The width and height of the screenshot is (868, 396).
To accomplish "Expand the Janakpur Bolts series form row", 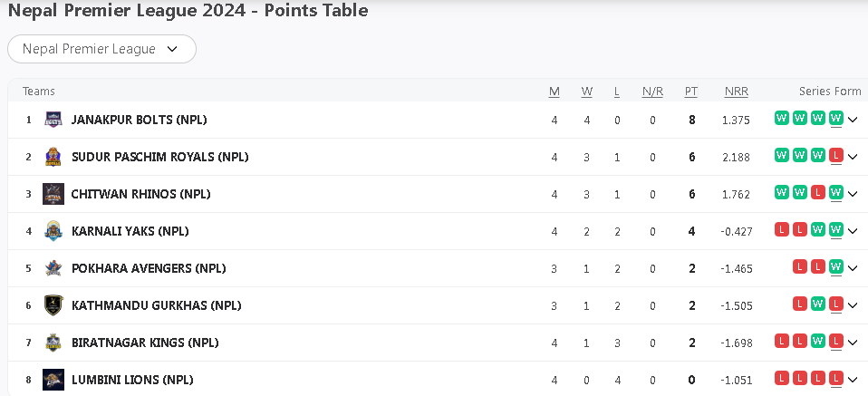I will click(x=853, y=120).
